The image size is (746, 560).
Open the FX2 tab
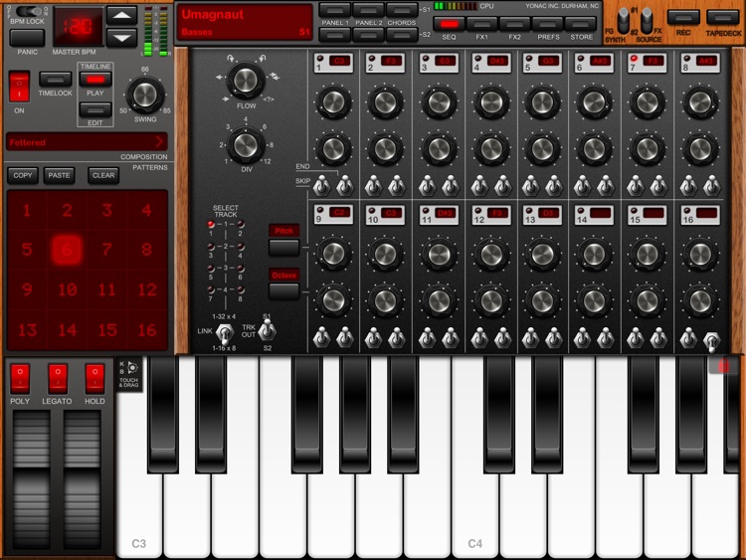click(514, 24)
